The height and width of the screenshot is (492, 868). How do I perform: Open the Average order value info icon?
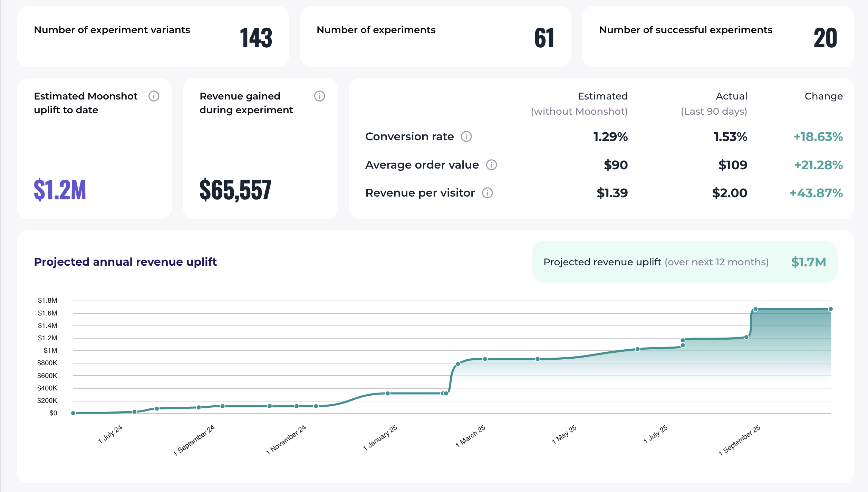(x=491, y=165)
